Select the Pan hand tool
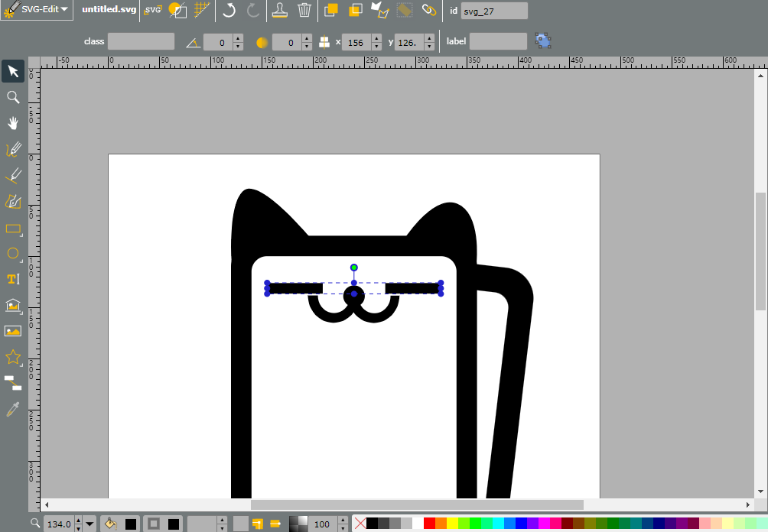Viewport: 768px width, 532px height. [13, 123]
